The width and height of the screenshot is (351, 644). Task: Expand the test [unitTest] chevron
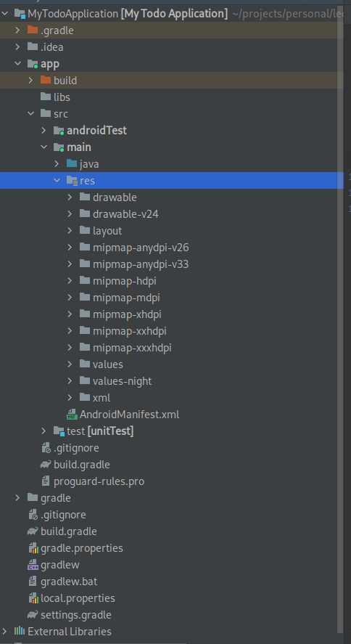point(44,431)
